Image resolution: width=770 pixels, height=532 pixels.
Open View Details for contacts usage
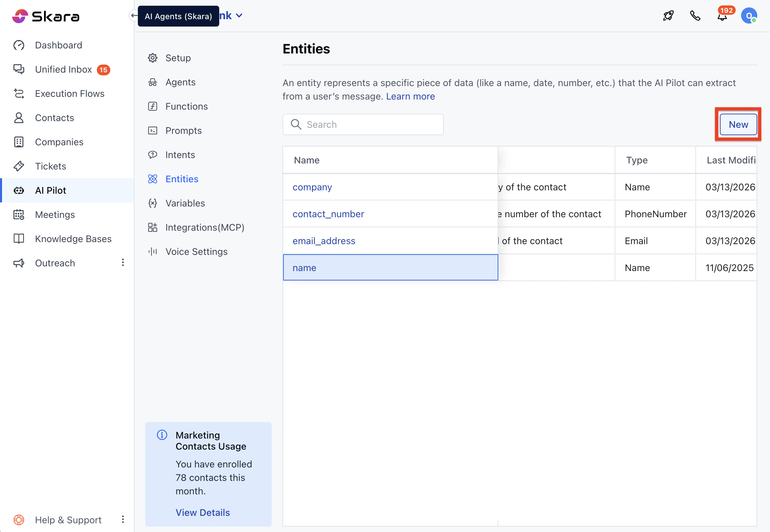[203, 512]
